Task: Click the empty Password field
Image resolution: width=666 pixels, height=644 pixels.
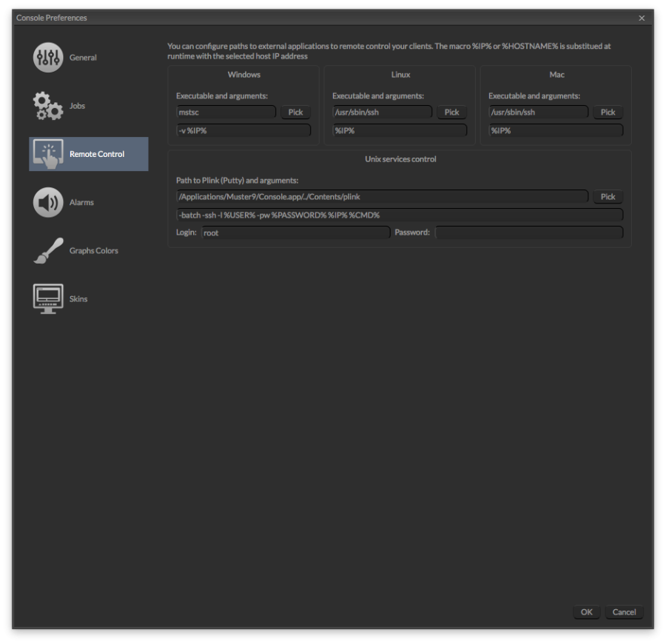Action: click(530, 232)
